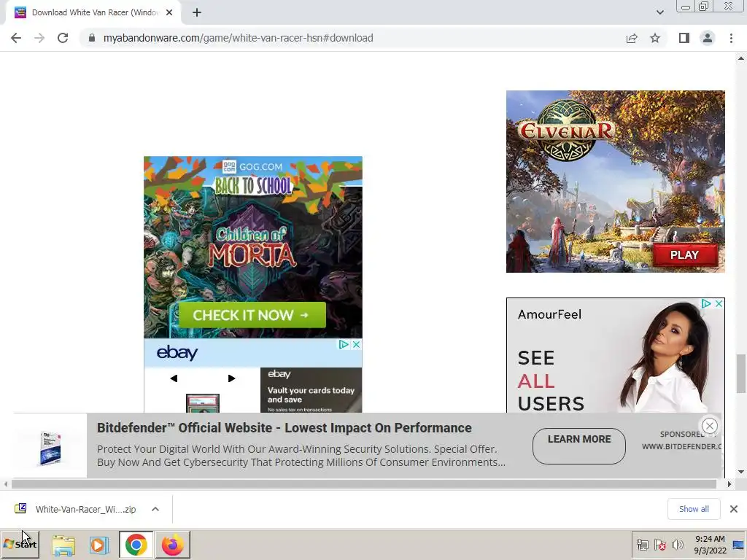This screenshot has height=560, width=747.
Task: Click CHECK IT NOW on GOG ad
Action: tap(252, 315)
